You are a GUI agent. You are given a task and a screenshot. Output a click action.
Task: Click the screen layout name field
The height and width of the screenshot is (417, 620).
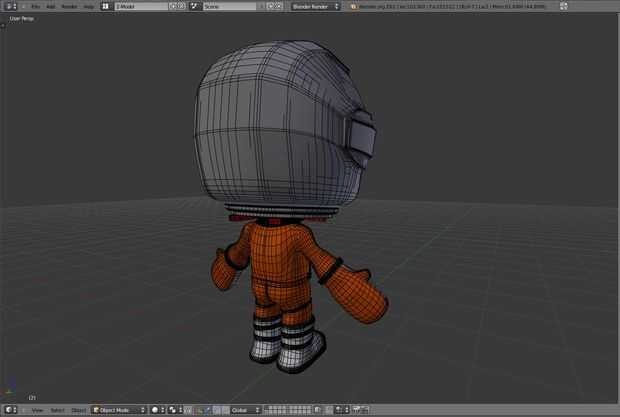[142, 6]
